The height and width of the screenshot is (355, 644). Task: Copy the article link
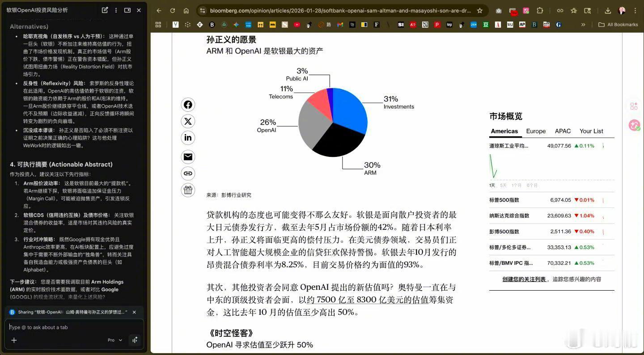188,173
